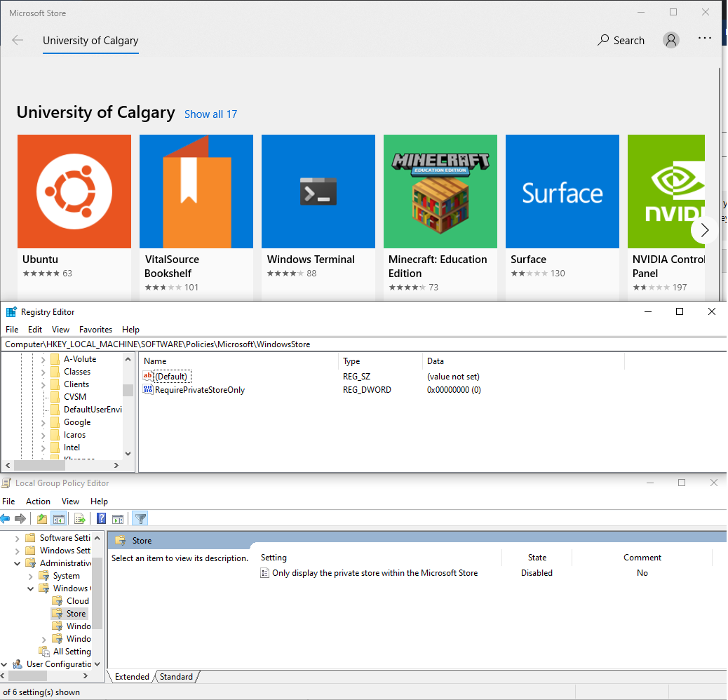Open Group Policy Editor View menu
The width and height of the screenshot is (728, 700).
pos(70,502)
